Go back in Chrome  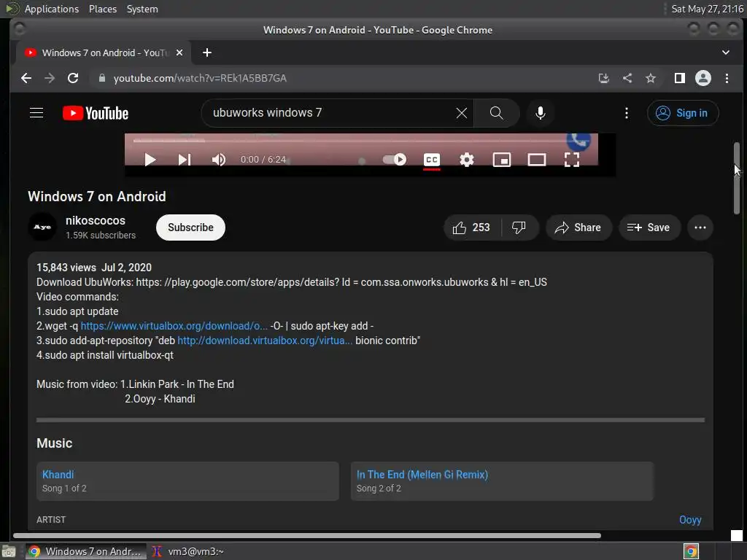coord(26,78)
